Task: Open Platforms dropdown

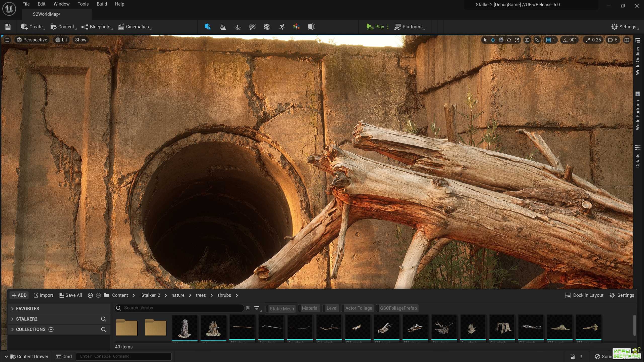Action: tap(409, 27)
